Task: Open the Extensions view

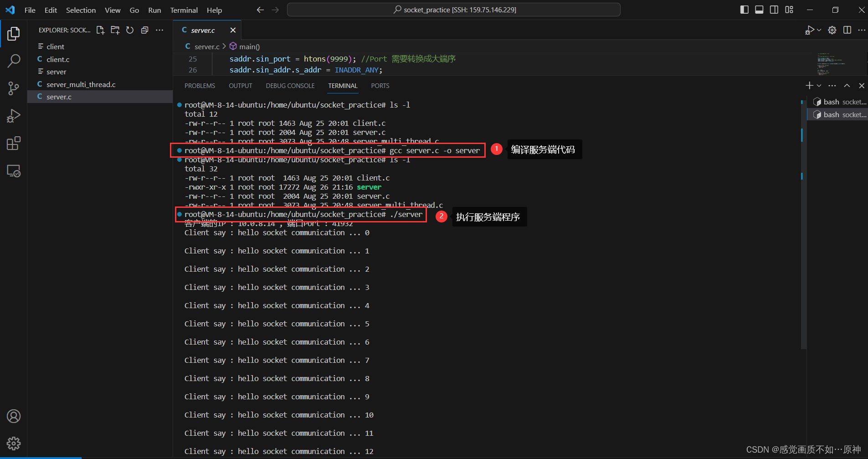Action: (x=14, y=143)
